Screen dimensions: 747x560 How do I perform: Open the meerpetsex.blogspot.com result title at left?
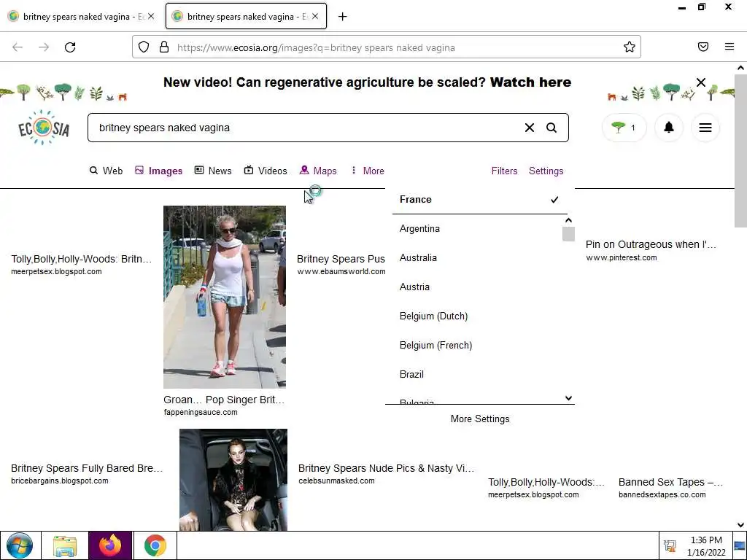pyautogui.click(x=82, y=259)
